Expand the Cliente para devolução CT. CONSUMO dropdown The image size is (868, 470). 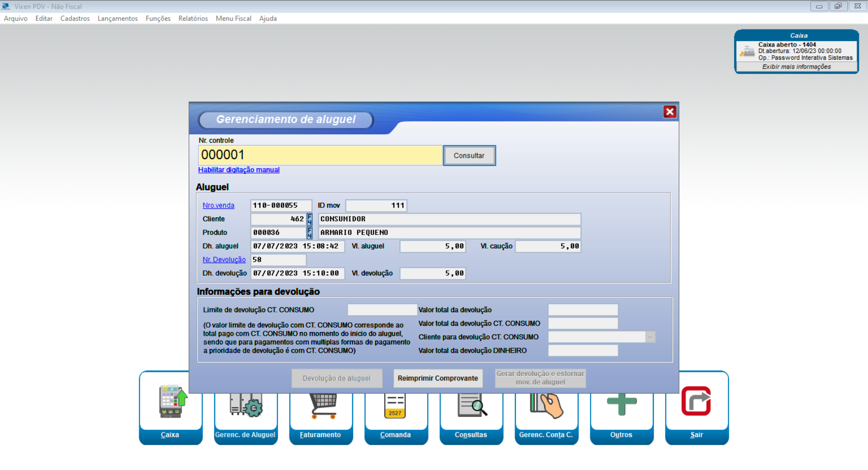point(650,337)
